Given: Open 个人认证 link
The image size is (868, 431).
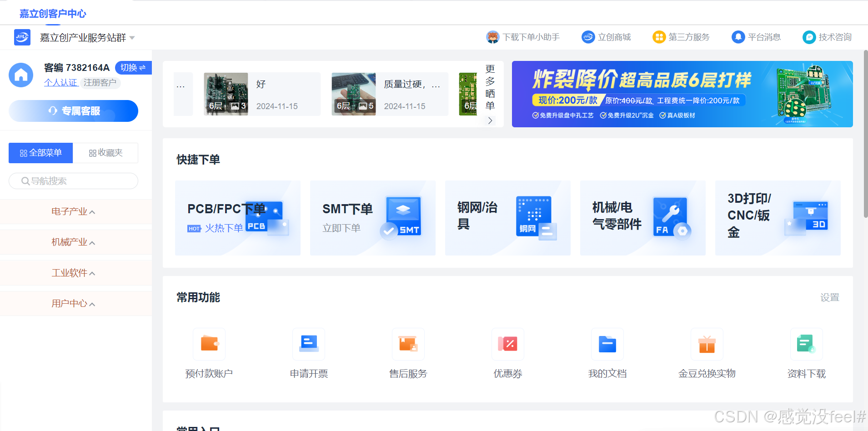Looking at the screenshot, I should [x=60, y=83].
